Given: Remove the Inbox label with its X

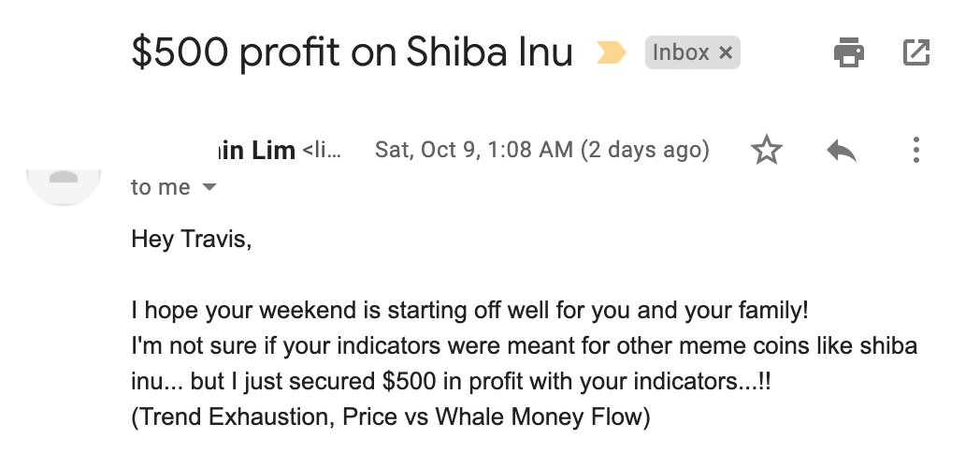Looking at the screenshot, I should tap(725, 52).
